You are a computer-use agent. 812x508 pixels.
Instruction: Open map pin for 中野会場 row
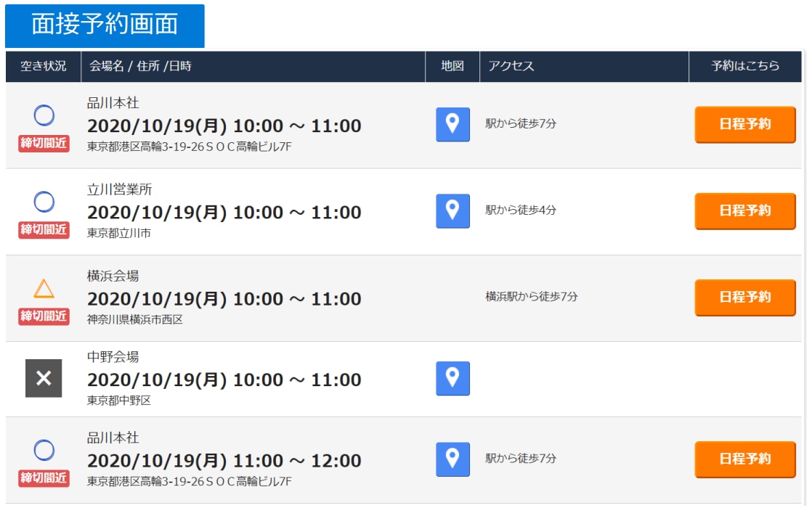(452, 378)
